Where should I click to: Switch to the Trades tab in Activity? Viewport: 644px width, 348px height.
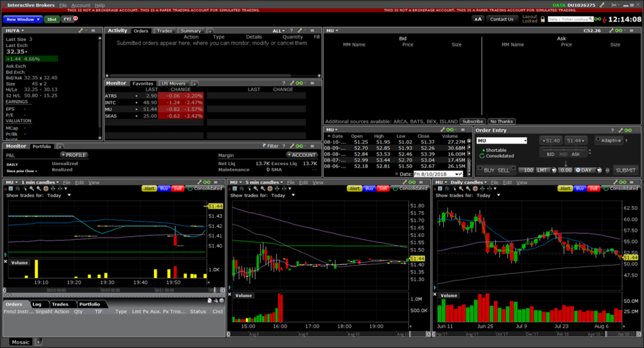[x=164, y=31]
